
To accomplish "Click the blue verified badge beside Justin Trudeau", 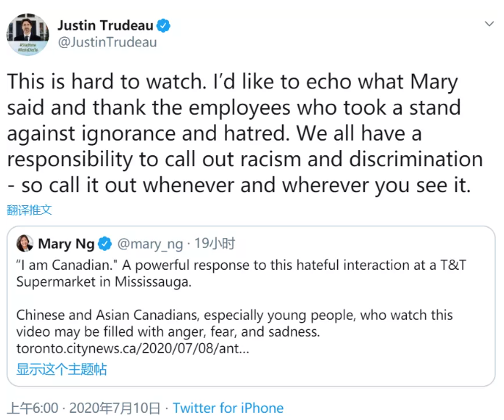I will click(163, 25).
